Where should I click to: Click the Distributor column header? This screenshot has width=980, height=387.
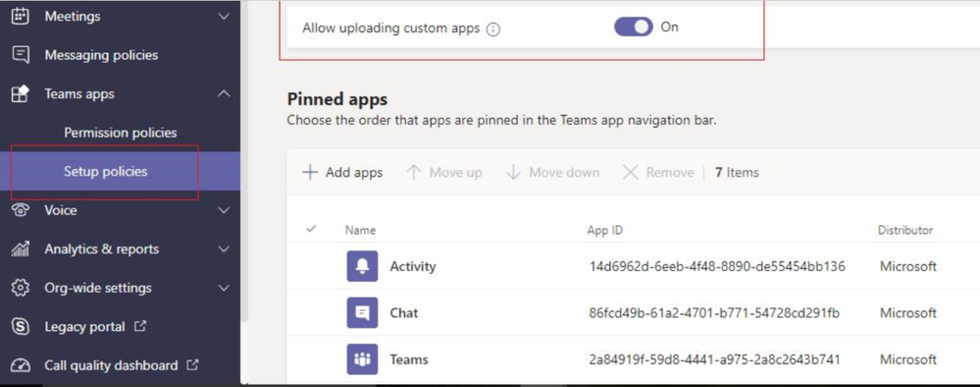pos(905,230)
